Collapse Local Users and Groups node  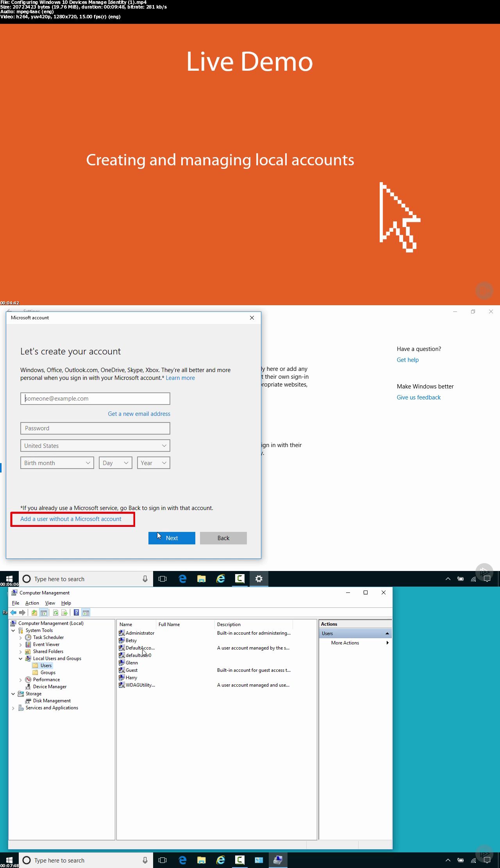pyautogui.click(x=21, y=658)
